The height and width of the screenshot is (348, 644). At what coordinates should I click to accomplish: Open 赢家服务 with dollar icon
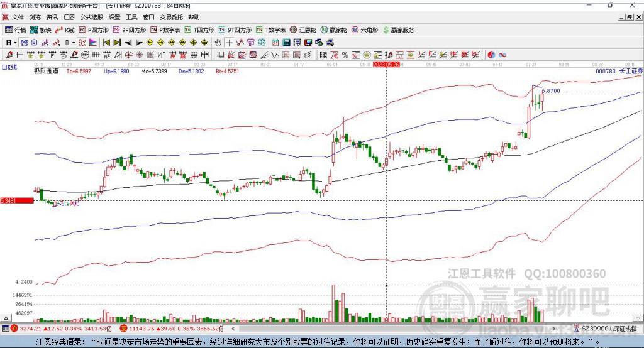click(398, 30)
